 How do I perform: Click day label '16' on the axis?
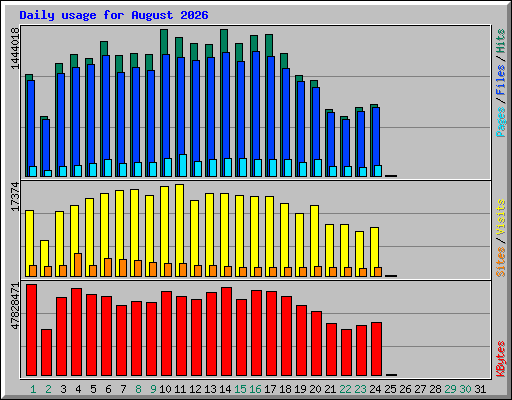(x=255, y=389)
